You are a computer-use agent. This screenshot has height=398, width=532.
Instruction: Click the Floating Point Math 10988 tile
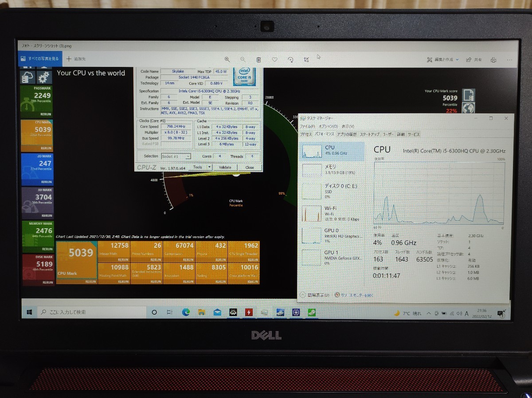pos(114,273)
